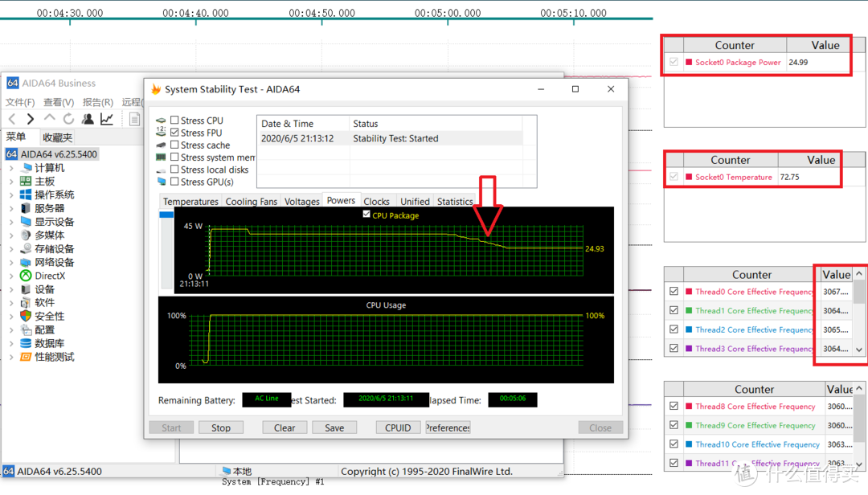Select the 服务器 server icon in tree
The width and height of the screenshot is (868, 495).
26,208
